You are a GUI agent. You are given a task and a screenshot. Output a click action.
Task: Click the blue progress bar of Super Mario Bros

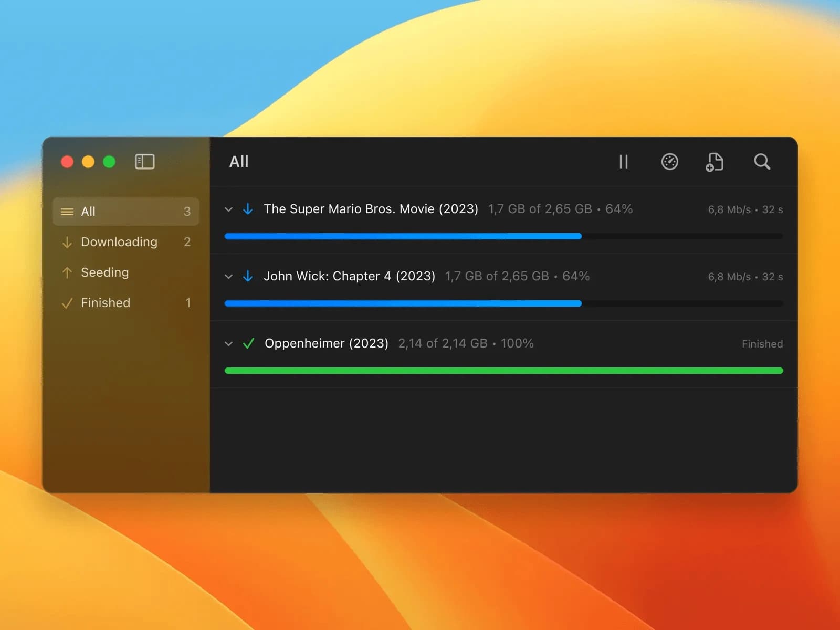(403, 236)
